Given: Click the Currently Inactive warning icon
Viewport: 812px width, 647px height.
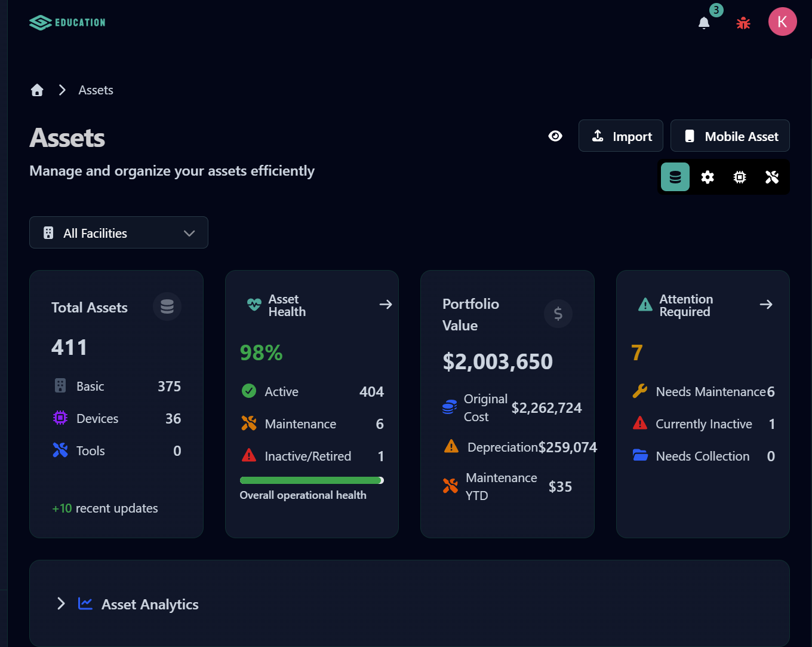Looking at the screenshot, I should click(x=640, y=424).
